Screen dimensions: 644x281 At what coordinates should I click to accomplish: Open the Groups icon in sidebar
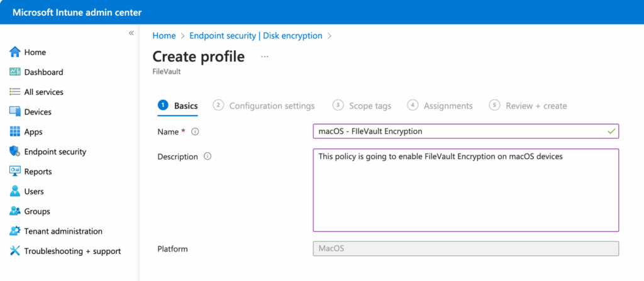[15, 211]
